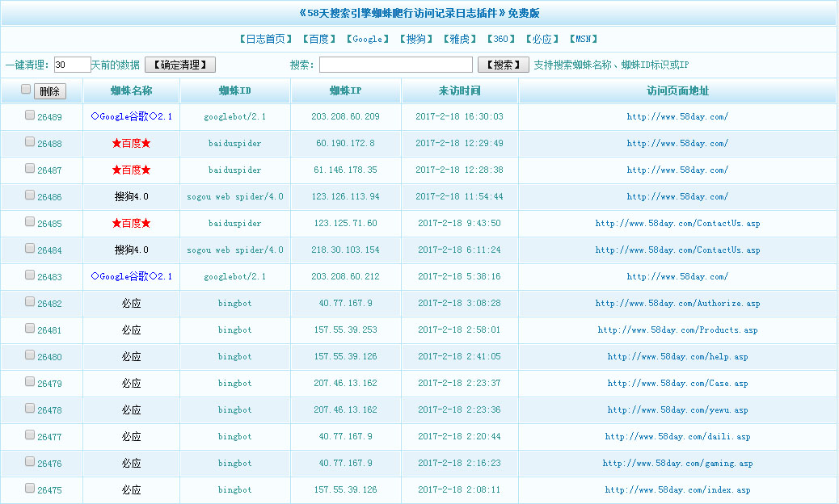Check the checkbox for record 26482

pos(30,301)
